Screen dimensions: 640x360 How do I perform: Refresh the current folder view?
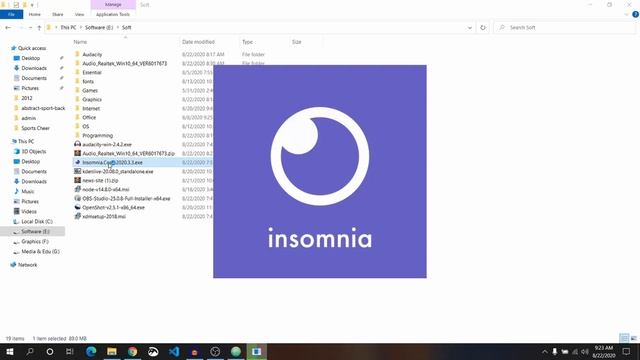click(x=483, y=27)
